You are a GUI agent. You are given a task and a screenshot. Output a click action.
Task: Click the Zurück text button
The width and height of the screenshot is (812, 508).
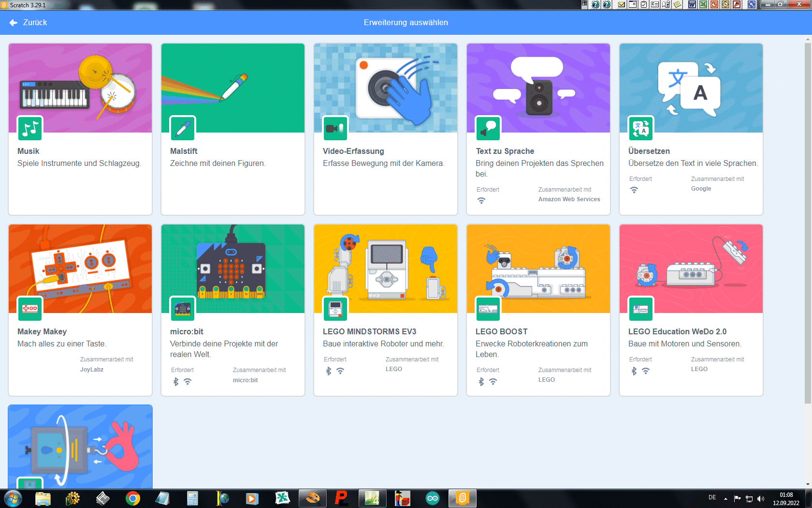[x=35, y=23]
